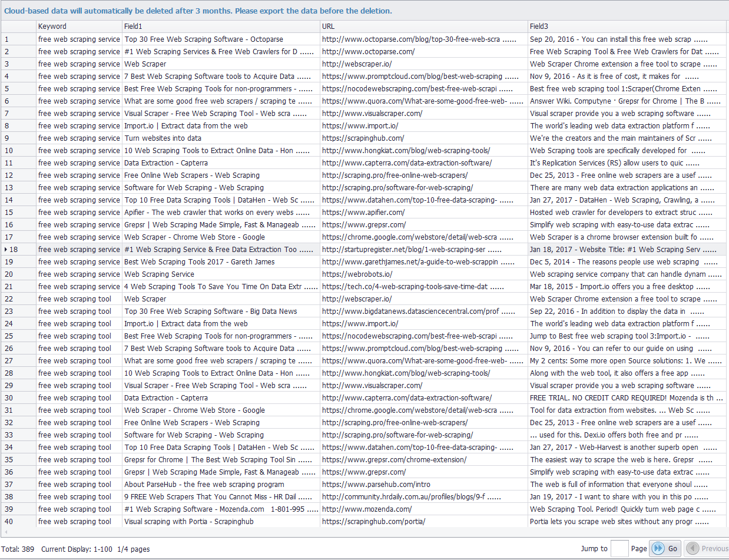Click 'Jump to Best free web scraping tool 3:Import.io' cell
This screenshot has width=729, height=560.
point(628,336)
